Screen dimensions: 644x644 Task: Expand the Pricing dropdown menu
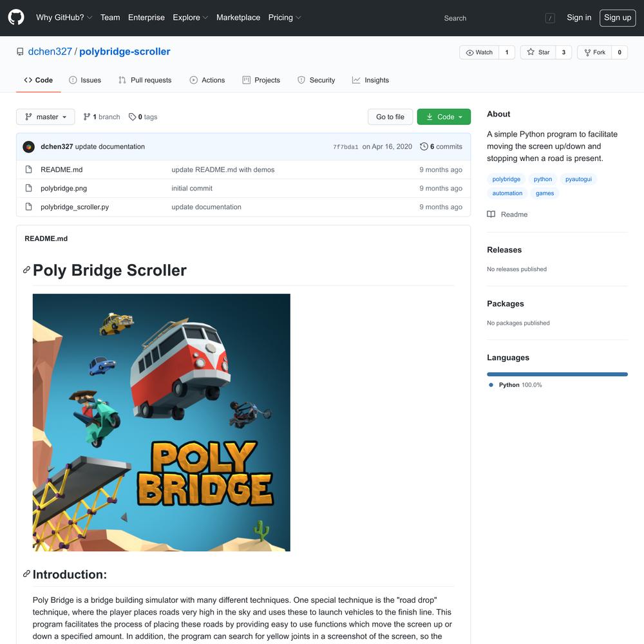coord(284,17)
